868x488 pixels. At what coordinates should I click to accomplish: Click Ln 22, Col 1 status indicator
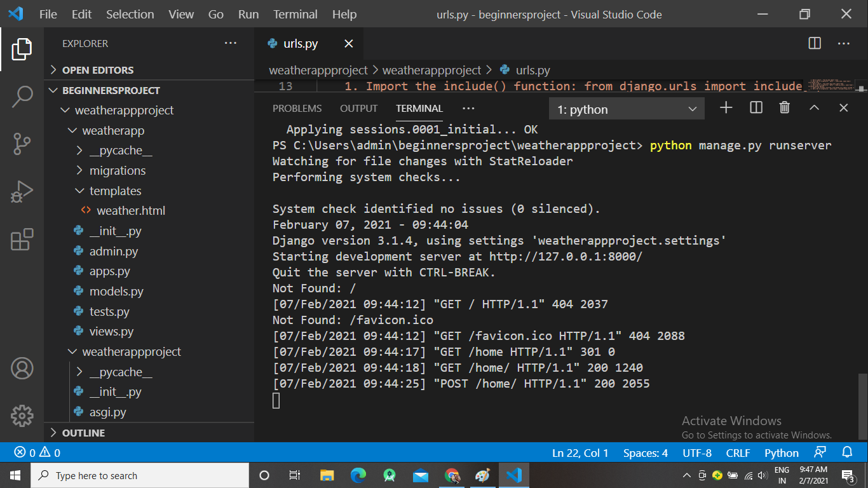[580, 452]
